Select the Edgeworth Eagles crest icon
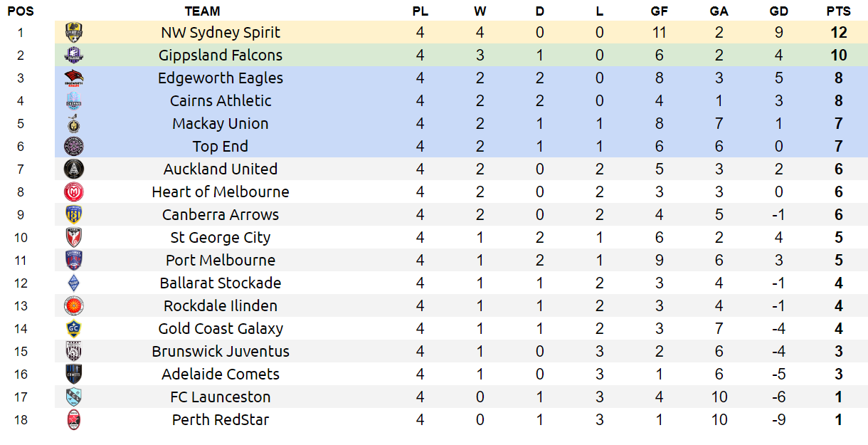 (74, 78)
